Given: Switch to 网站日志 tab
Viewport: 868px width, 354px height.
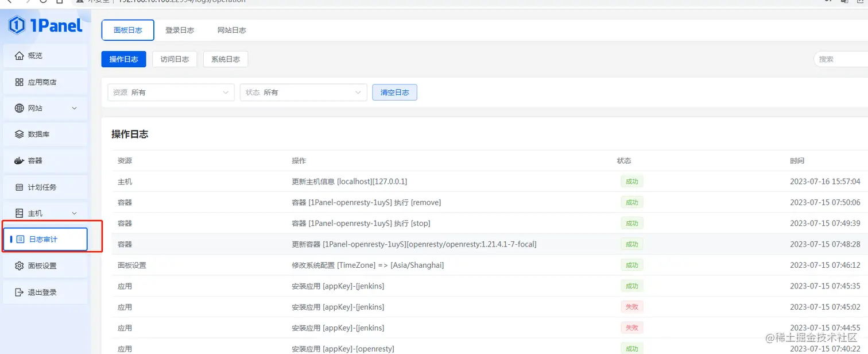Looking at the screenshot, I should [232, 30].
